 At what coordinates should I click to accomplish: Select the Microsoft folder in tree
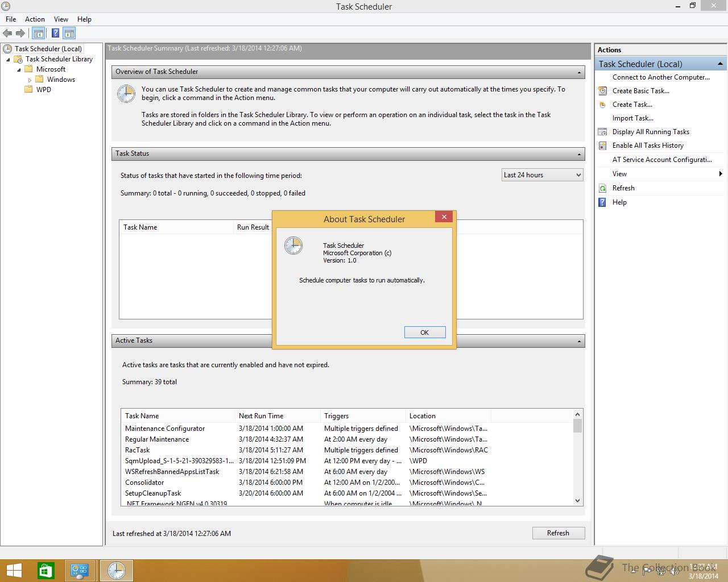[51, 69]
